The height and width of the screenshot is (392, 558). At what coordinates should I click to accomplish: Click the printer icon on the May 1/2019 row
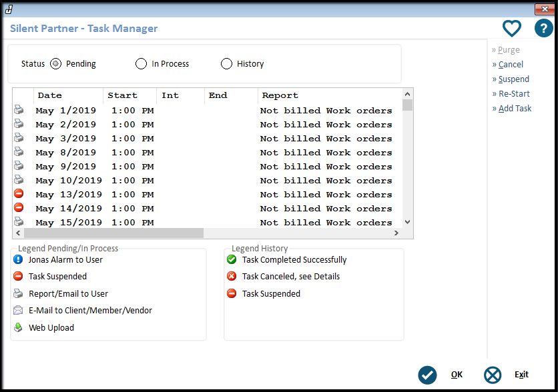pyautogui.click(x=19, y=110)
